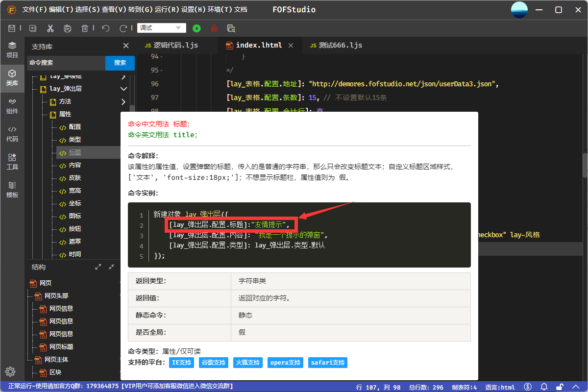Open the 项目 sidebar panel
This screenshot has width=588, height=392.
(12, 49)
